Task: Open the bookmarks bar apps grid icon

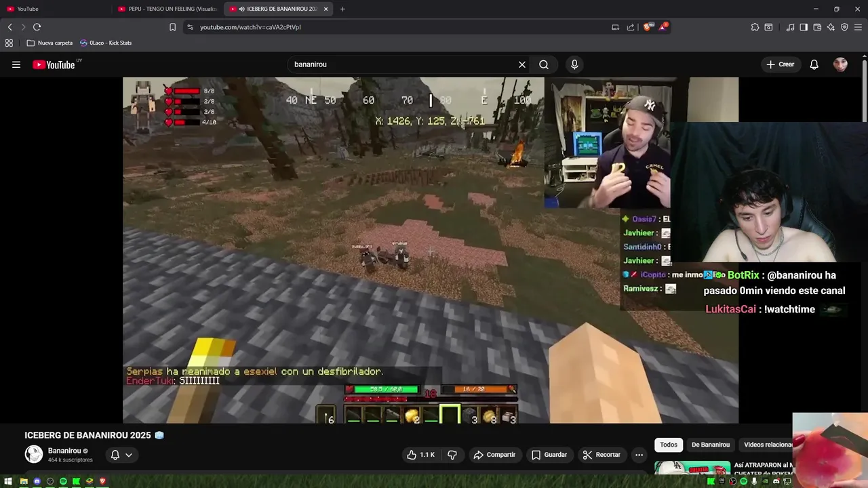Action: (x=9, y=43)
